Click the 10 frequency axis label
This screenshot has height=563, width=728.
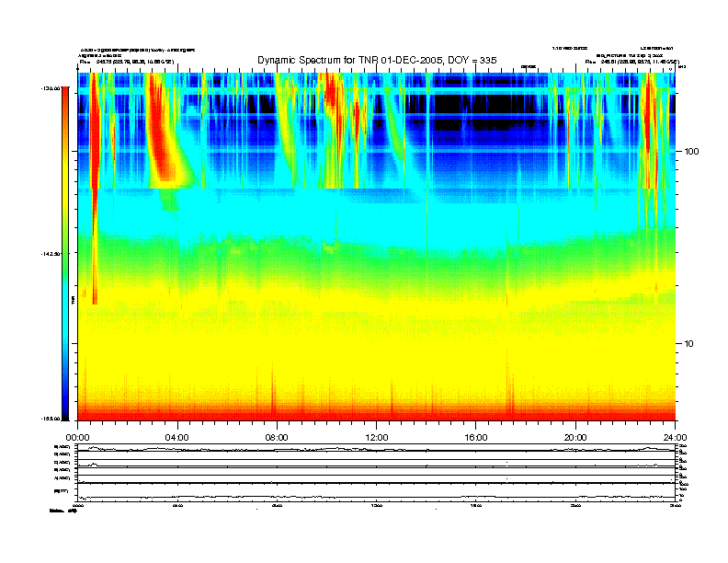pyautogui.click(x=691, y=343)
